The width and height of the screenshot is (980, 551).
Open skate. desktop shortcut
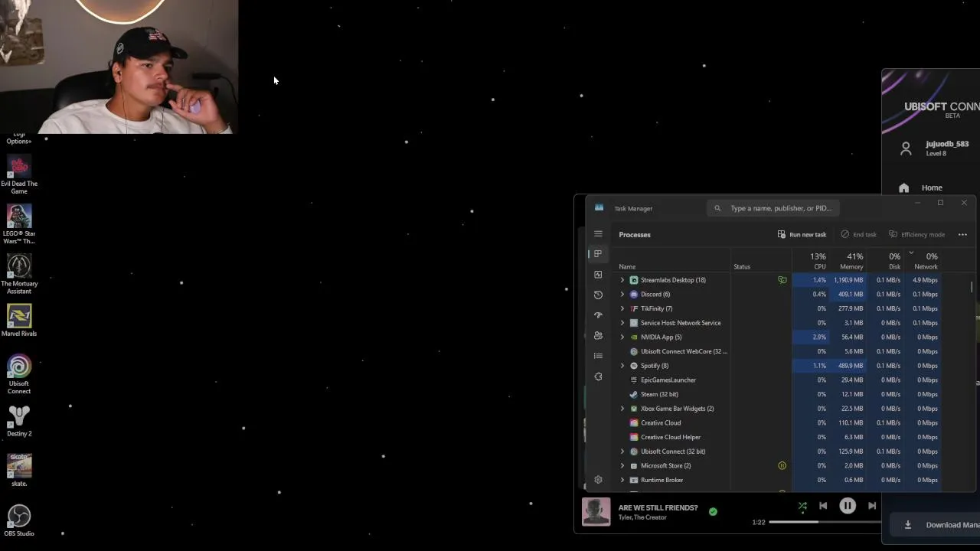click(19, 471)
